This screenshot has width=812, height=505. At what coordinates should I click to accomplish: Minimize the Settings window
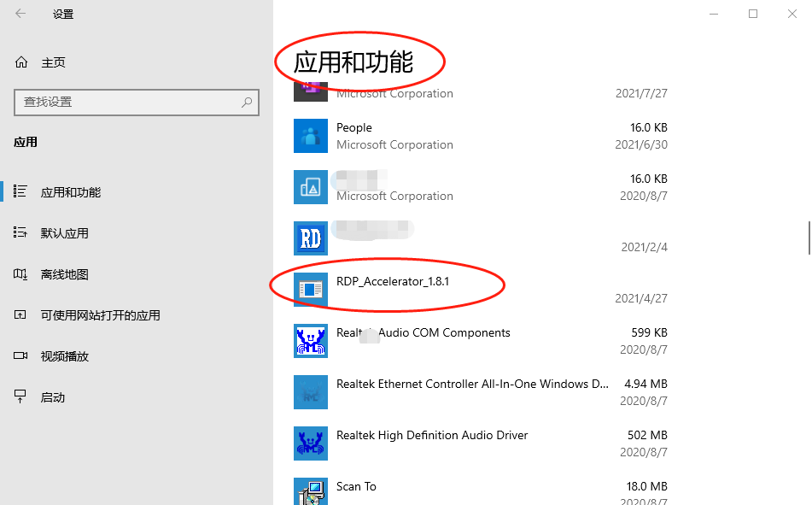pyautogui.click(x=714, y=14)
